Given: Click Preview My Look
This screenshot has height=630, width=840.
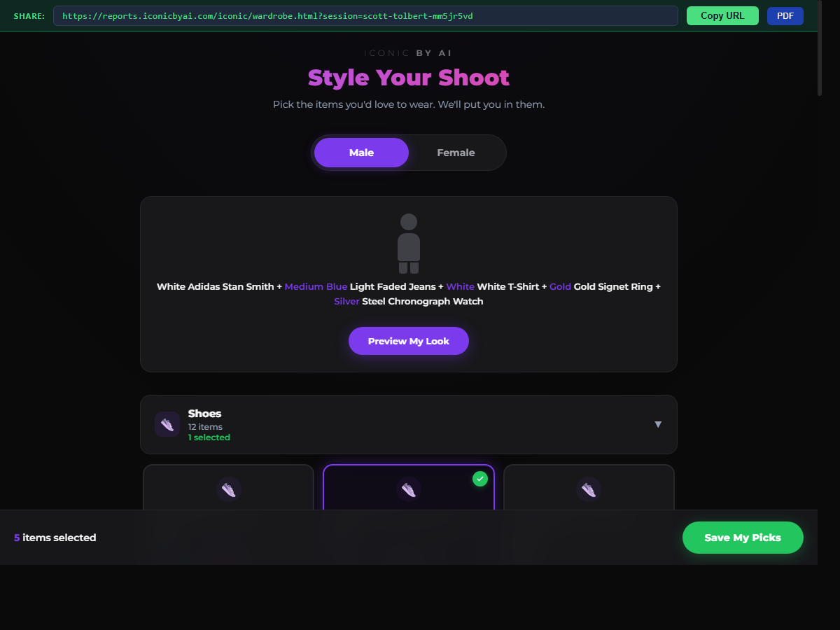Looking at the screenshot, I should pyautogui.click(x=409, y=341).
